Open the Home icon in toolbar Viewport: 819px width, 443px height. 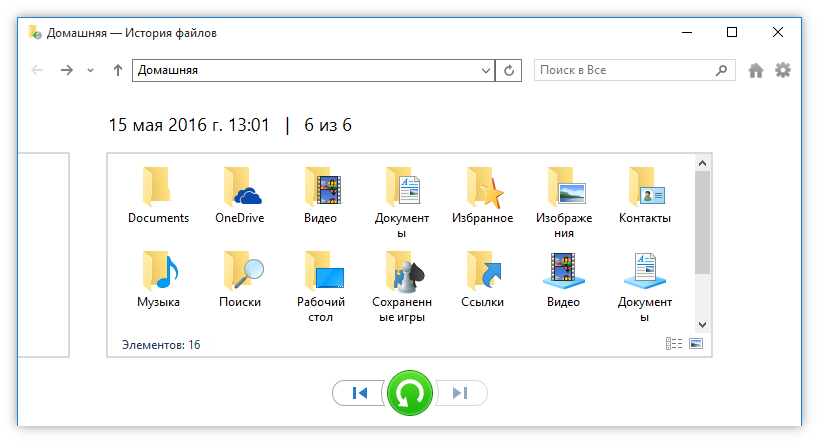[x=756, y=70]
